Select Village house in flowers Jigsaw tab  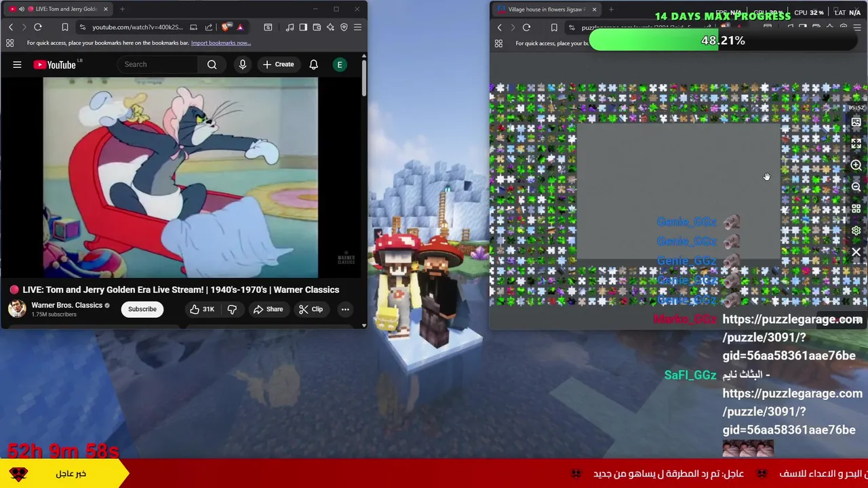(546, 9)
